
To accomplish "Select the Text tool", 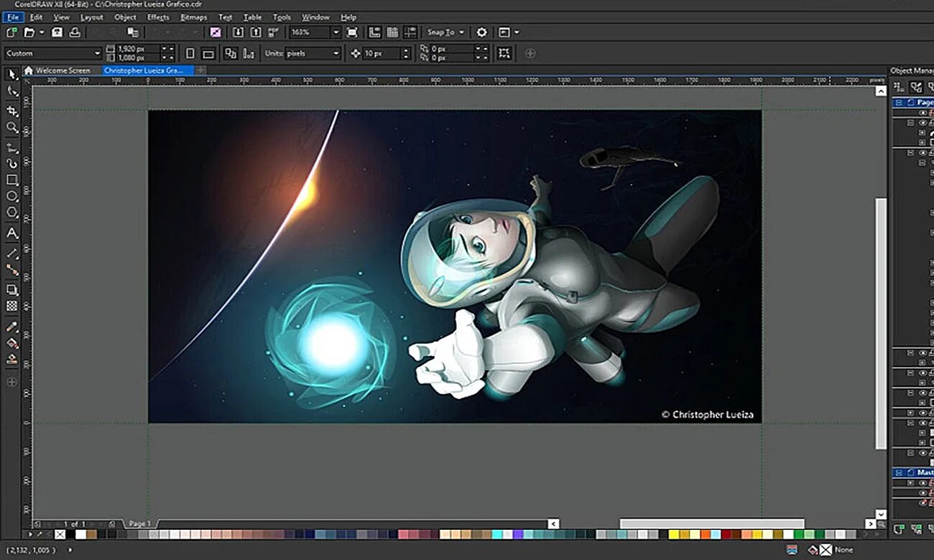I will tap(12, 233).
